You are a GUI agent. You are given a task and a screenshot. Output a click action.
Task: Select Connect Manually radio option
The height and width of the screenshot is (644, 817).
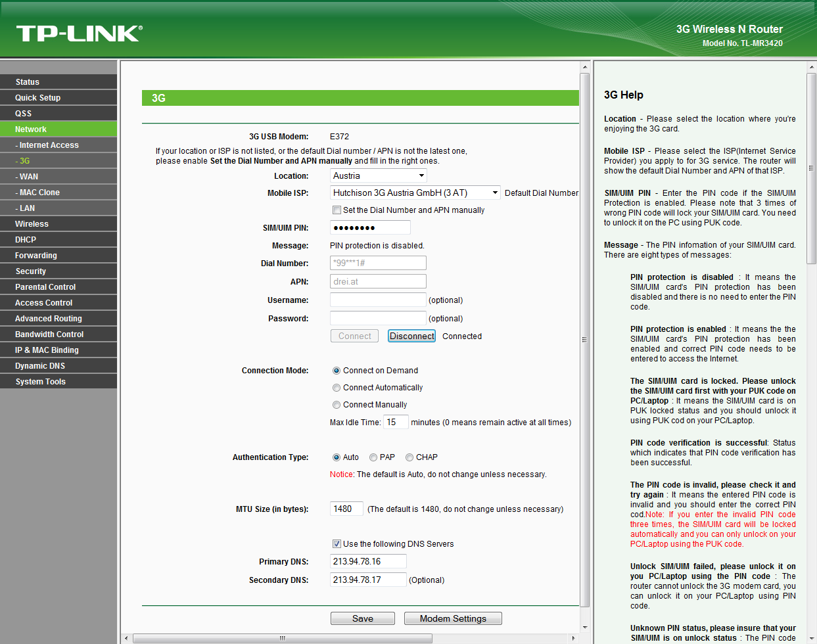(337, 405)
